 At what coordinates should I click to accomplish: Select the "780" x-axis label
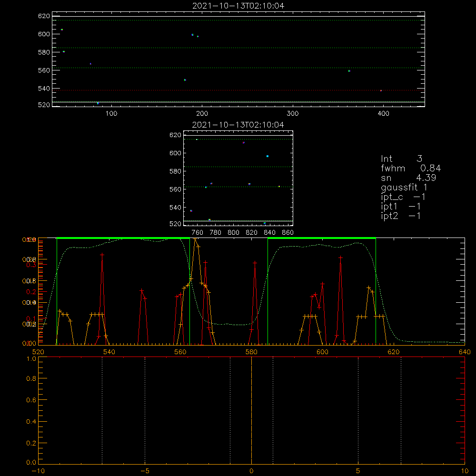[216, 233]
